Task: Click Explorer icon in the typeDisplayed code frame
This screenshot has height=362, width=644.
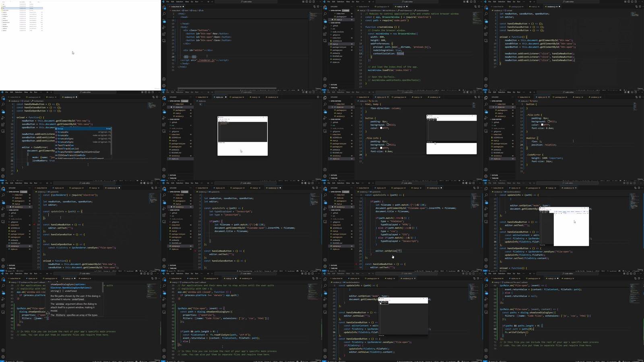Action: (164, 188)
